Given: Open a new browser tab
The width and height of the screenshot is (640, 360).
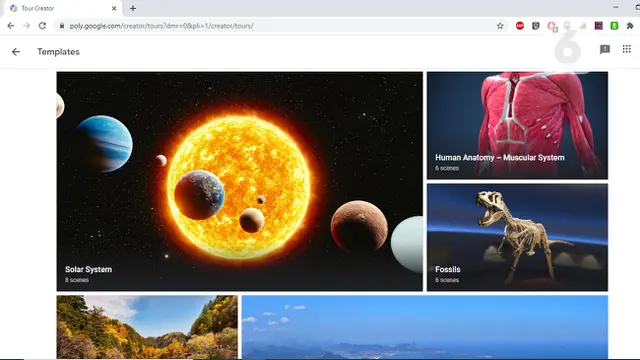Looking at the screenshot, I should point(133,8).
